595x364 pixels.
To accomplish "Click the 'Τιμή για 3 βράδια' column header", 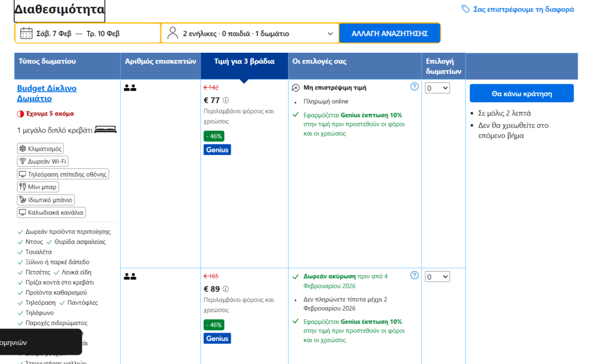I will pos(244,61).
